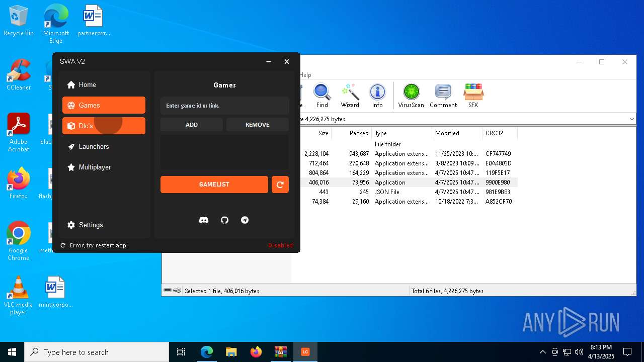Select the row with CRC32 E0A4803D
This screenshot has height=362, width=644.
(x=409, y=163)
